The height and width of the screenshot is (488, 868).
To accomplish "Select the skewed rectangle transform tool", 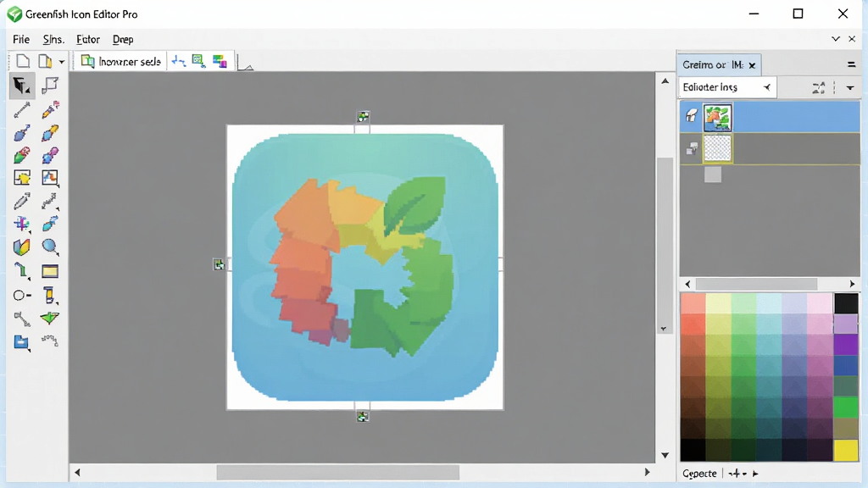I will pos(50,86).
